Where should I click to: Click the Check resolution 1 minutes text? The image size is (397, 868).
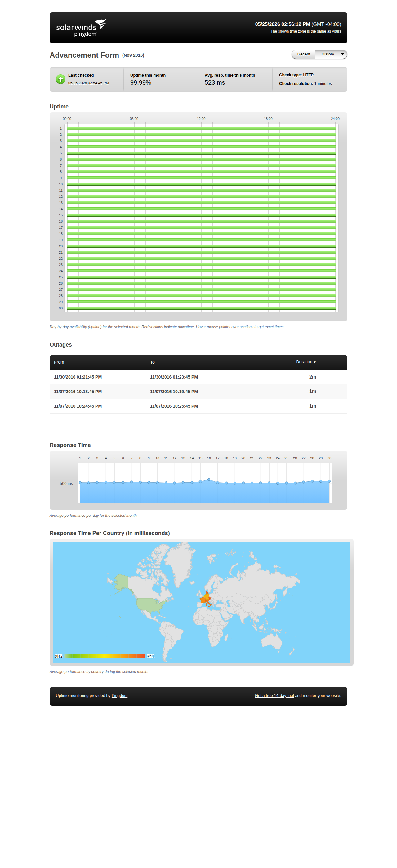pyautogui.click(x=305, y=84)
